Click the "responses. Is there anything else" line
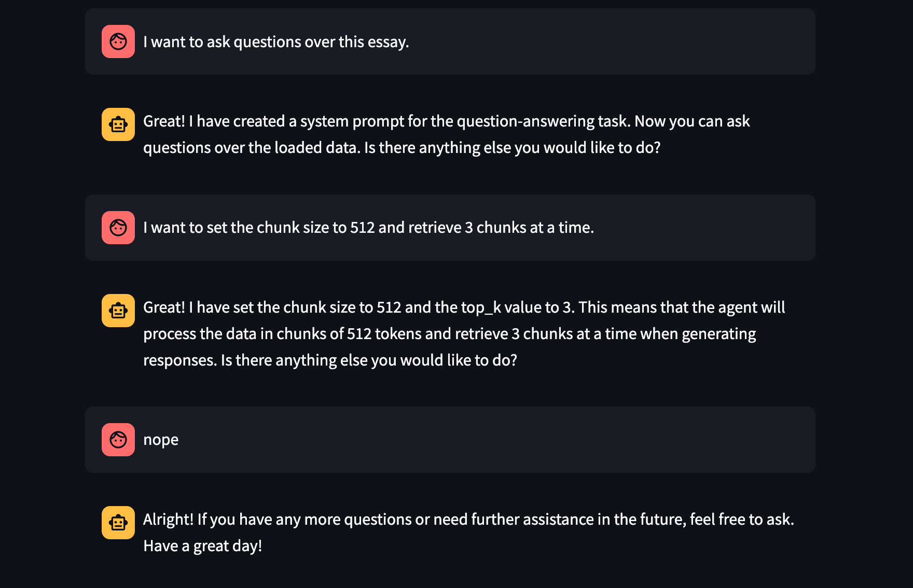913x588 pixels. (330, 360)
